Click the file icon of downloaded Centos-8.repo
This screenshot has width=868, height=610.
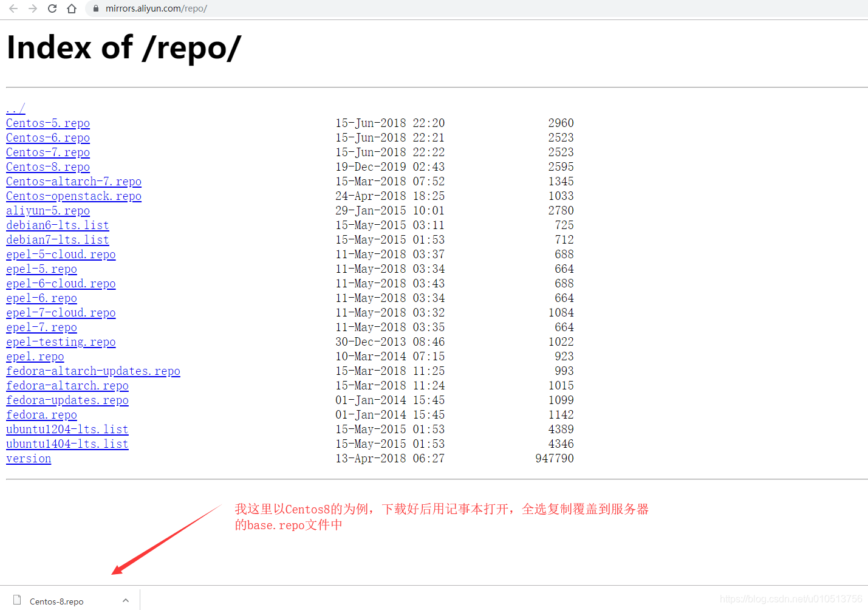(17, 600)
